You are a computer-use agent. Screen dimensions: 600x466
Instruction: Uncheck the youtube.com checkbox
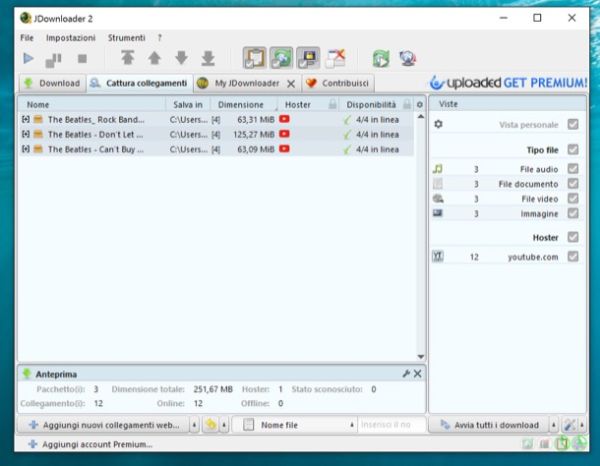point(573,256)
